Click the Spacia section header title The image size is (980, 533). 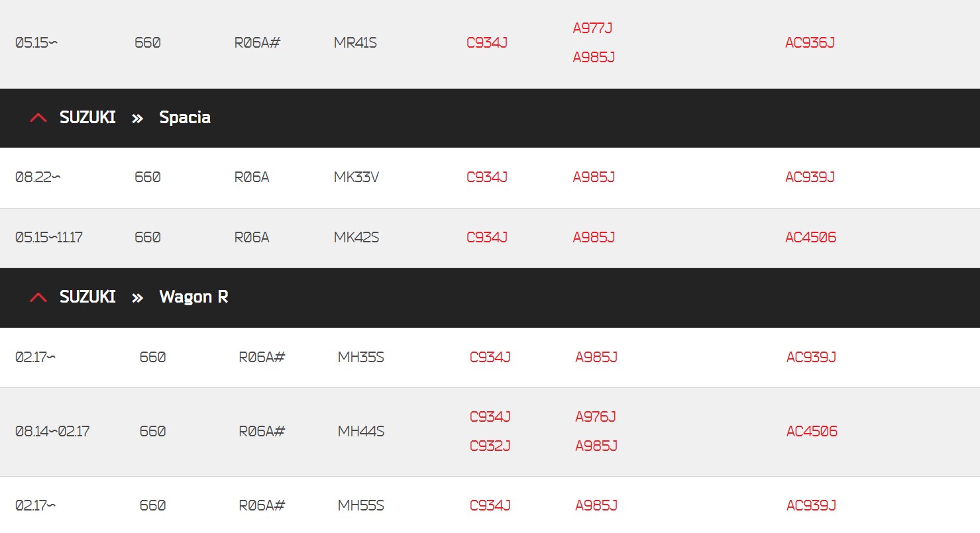(184, 118)
